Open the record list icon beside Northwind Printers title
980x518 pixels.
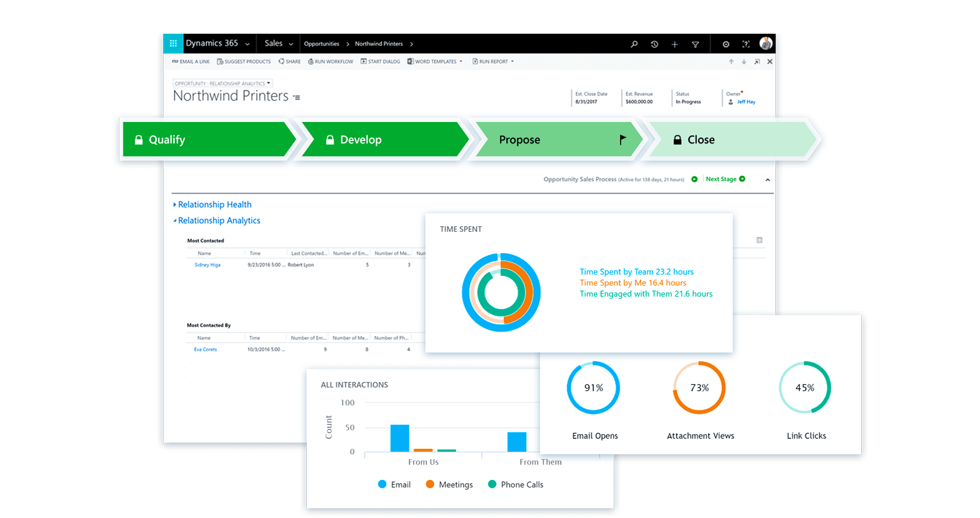coord(296,97)
